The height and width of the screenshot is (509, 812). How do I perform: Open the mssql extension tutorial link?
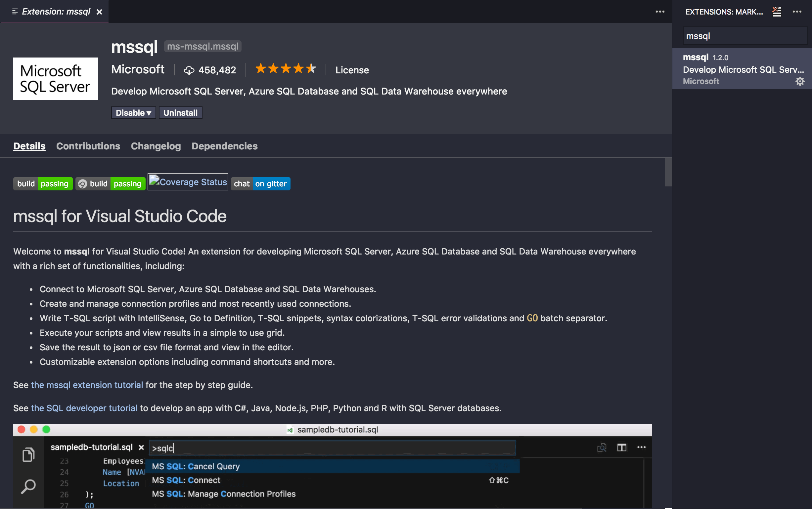pos(87,385)
